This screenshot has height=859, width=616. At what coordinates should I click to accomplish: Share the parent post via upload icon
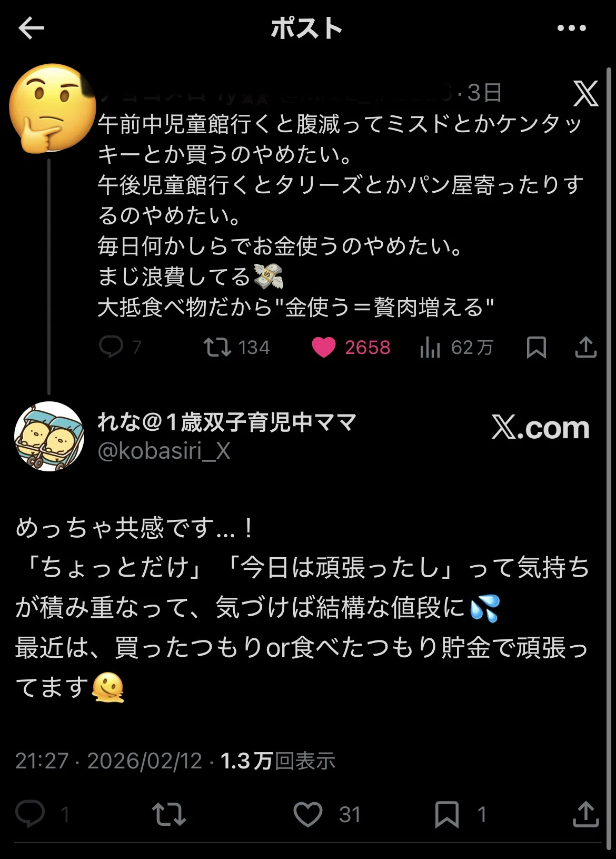click(x=585, y=347)
